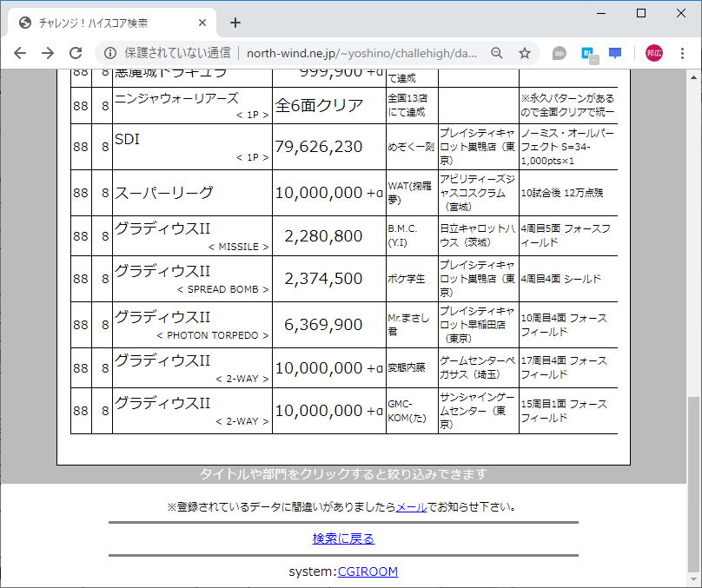
Task: Go forward to the next page
Action: 47,53
